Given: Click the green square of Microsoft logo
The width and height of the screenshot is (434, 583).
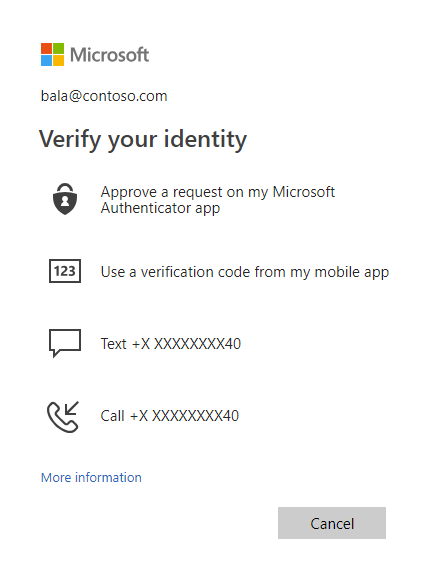Looking at the screenshot, I should click(x=58, y=48).
